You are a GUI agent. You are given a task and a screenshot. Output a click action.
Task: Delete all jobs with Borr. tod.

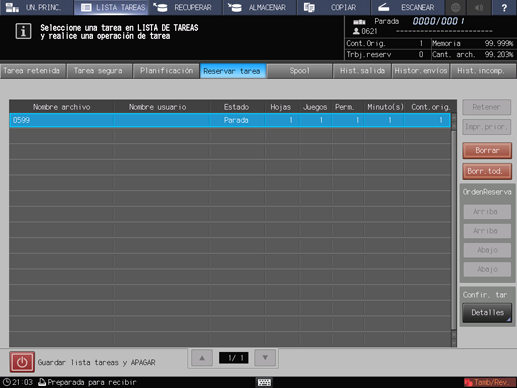tap(487, 171)
